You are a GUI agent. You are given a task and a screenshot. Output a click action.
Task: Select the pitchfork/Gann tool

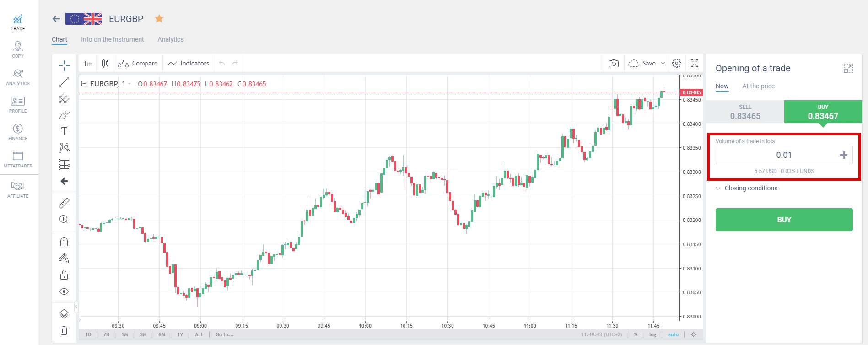coord(64,98)
